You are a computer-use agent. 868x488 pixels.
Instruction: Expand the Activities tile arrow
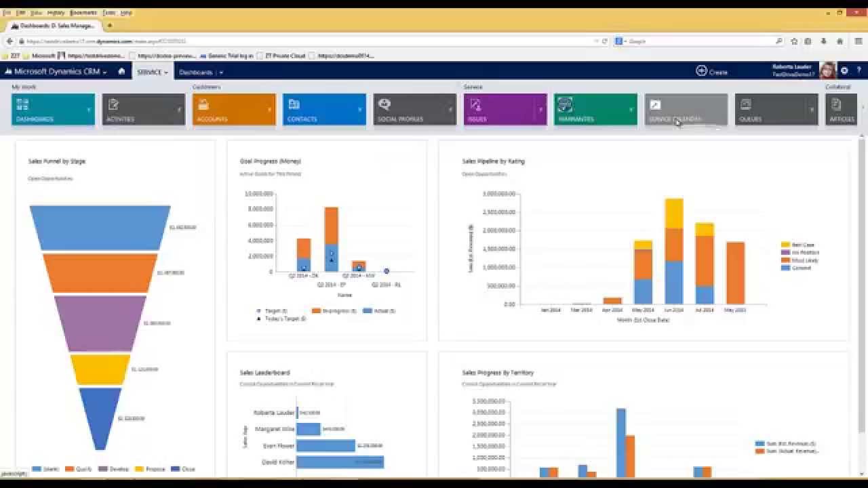point(179,110)
